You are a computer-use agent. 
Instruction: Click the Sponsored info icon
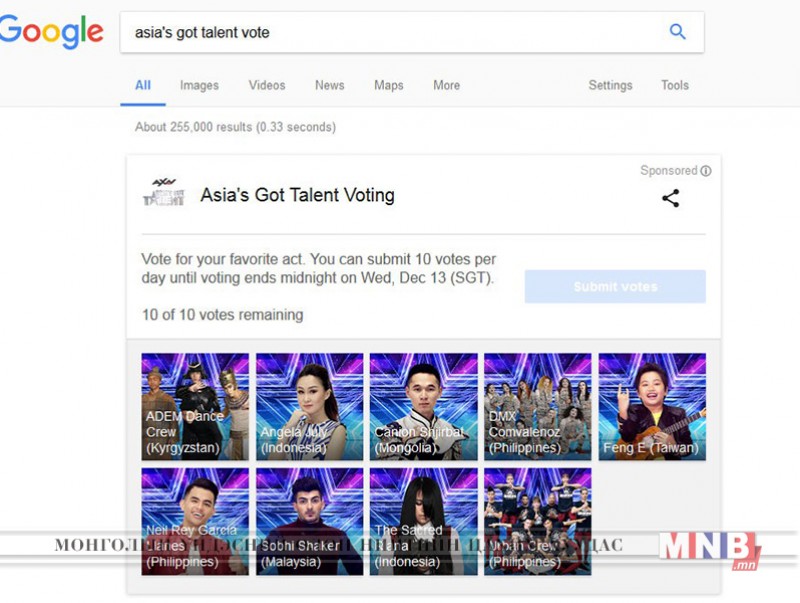click(706, 171)
